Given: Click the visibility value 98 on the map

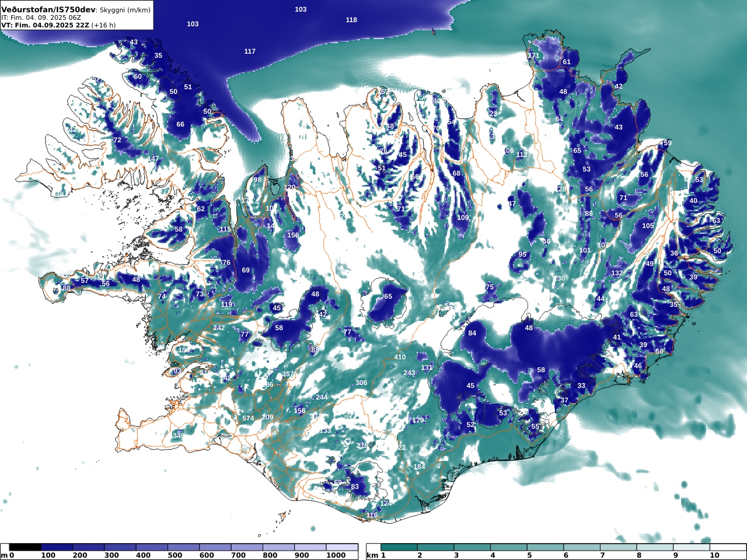Looking at the screenshot, I should click(257, 180).
